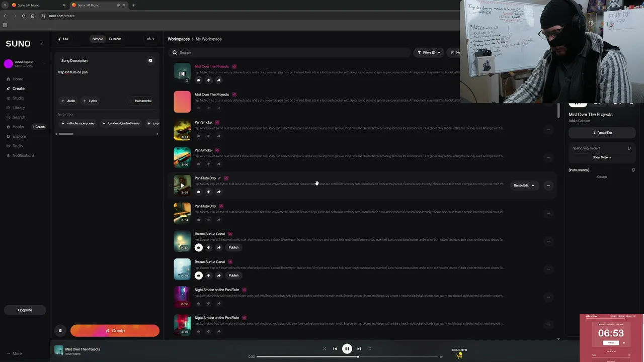Play the hovered Pan Flute Drip thumbnail
Screen dimensions: 644x362
pos(182,185)
